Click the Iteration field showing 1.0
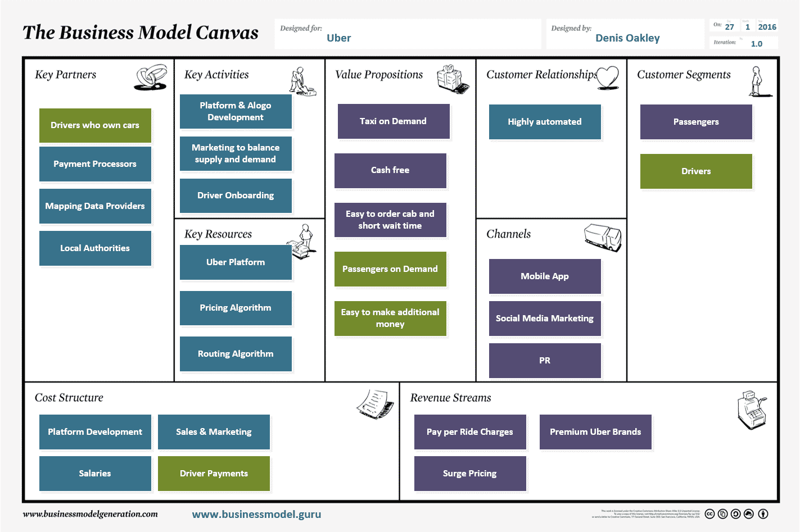800x532 pixels. [744, 43]
